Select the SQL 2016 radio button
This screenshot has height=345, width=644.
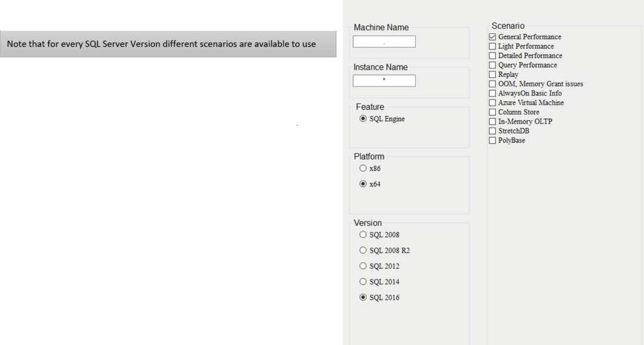[x=363, y=297]
